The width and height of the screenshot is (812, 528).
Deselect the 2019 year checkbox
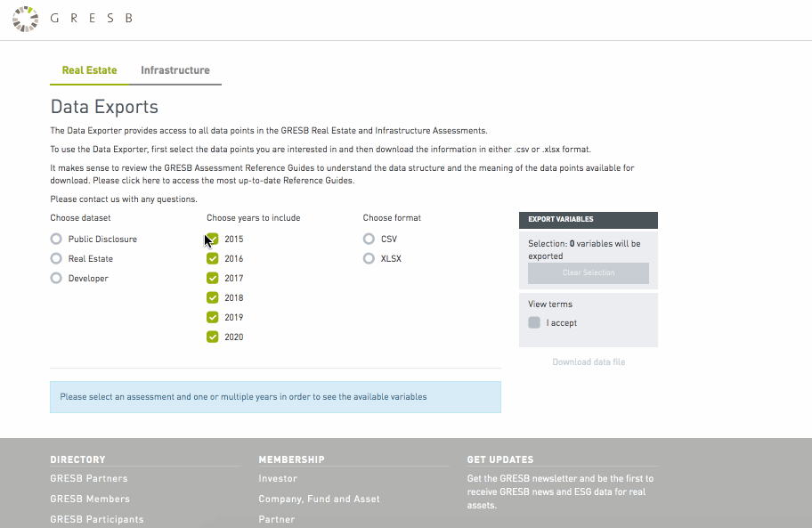(x=212, y=317)
